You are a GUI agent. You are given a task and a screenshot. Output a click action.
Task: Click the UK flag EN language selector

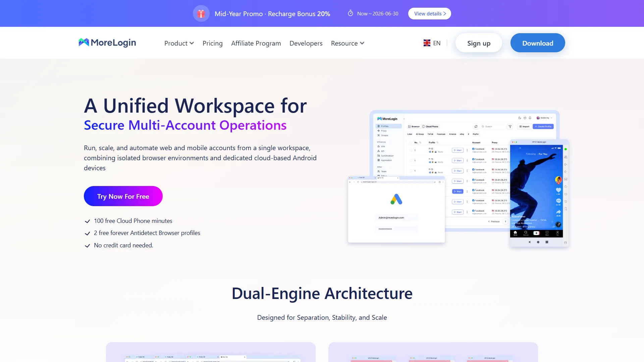click(x=432, y=43)
